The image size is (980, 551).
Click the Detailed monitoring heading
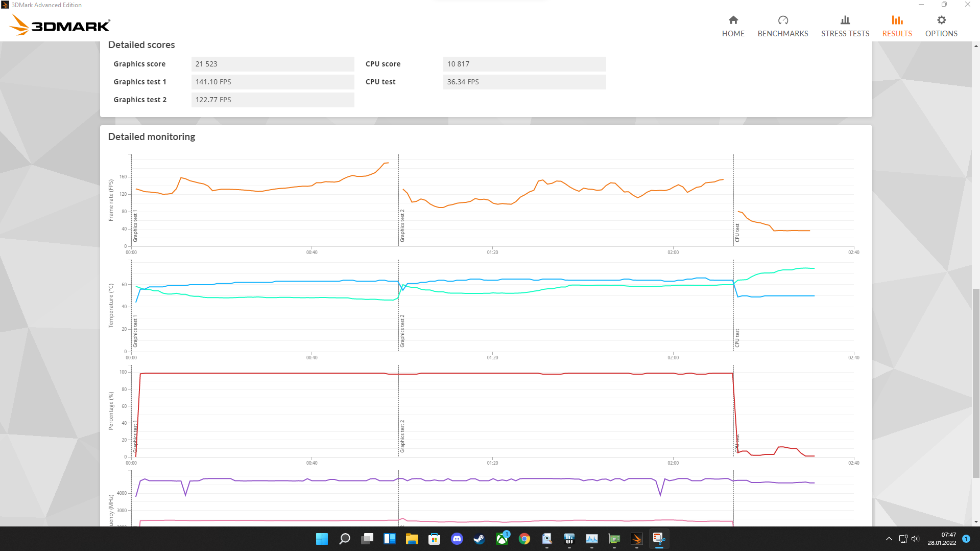[152, 136]
